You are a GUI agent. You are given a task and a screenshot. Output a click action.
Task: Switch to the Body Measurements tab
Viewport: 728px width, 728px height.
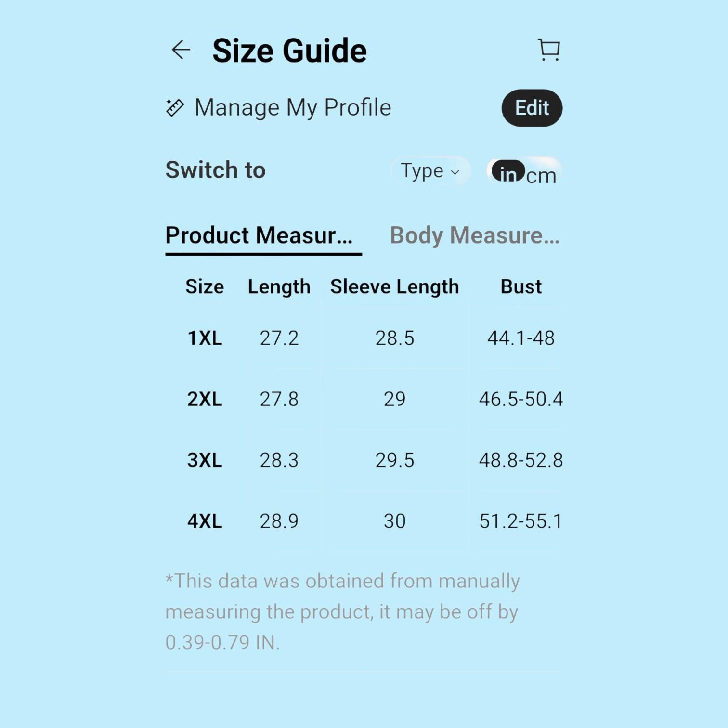point(475,235)
